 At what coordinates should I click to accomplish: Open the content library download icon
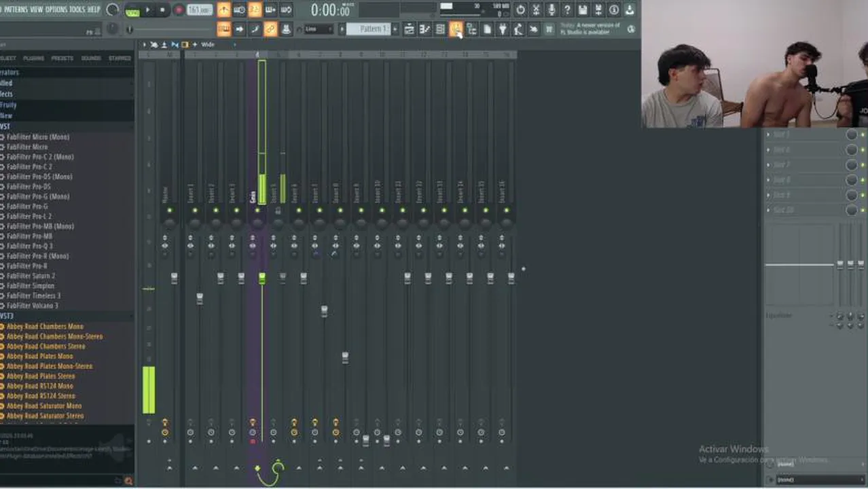pyautogui.click(x=630, y=10)
